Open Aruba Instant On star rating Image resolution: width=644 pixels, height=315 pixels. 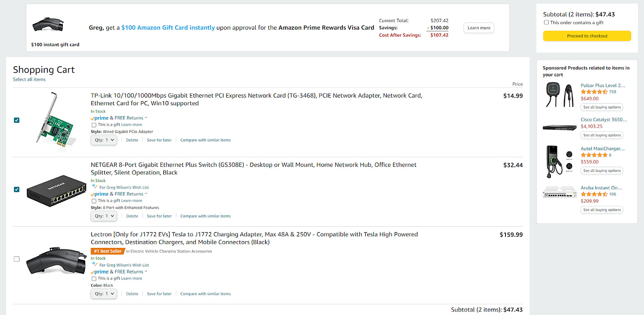594,194
